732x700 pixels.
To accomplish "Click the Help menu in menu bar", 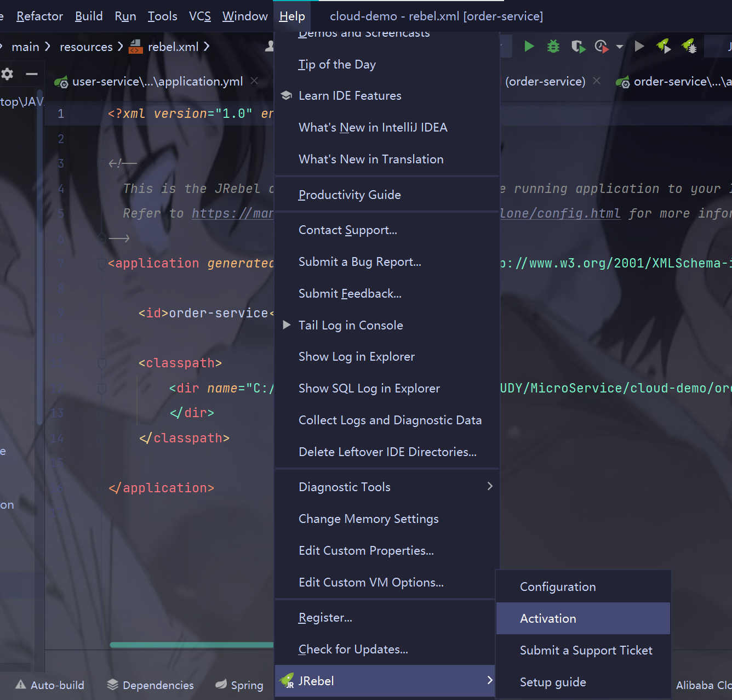I will tap(292, 16).
